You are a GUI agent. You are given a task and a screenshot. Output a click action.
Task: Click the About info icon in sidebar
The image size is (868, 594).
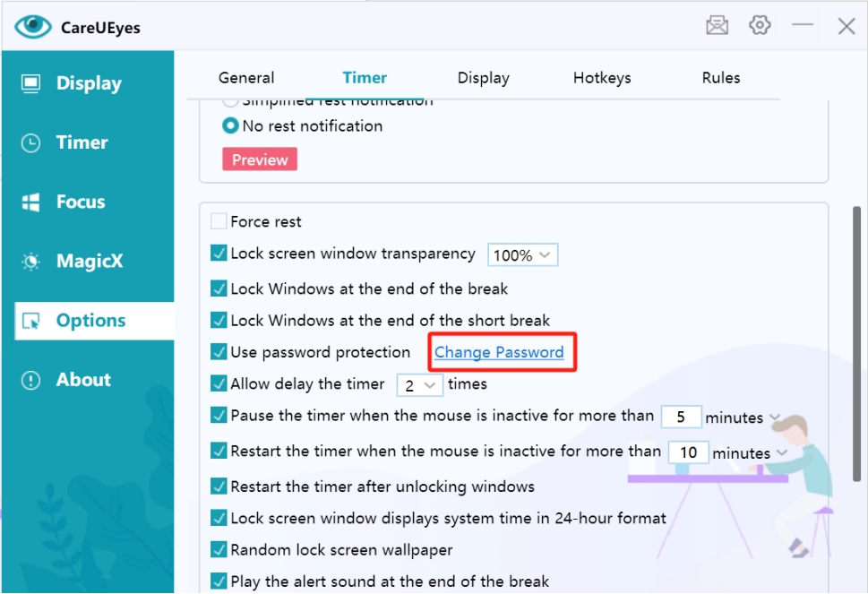31,380
